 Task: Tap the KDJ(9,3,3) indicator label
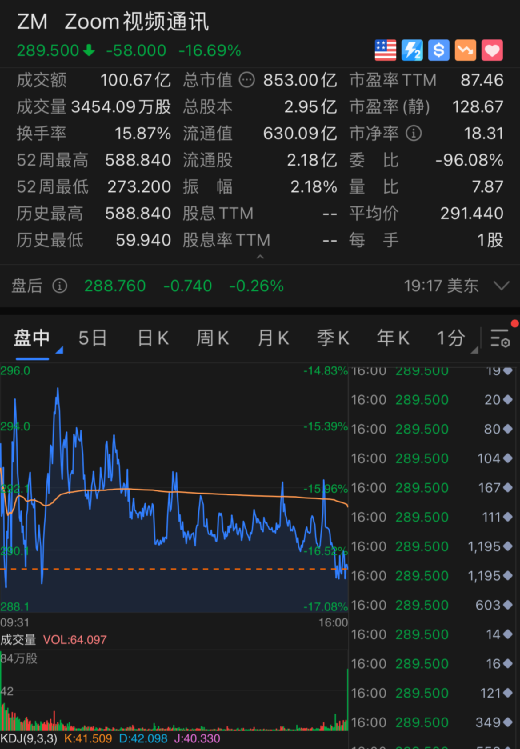[x=29, y=738]
